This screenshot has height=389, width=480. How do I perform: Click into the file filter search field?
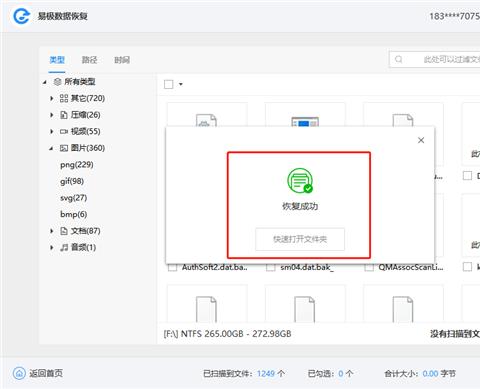[x=435, y=59]
